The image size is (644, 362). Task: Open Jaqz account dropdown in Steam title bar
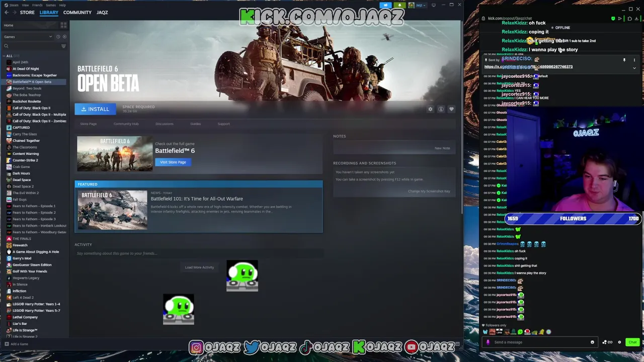coord(419,5)
